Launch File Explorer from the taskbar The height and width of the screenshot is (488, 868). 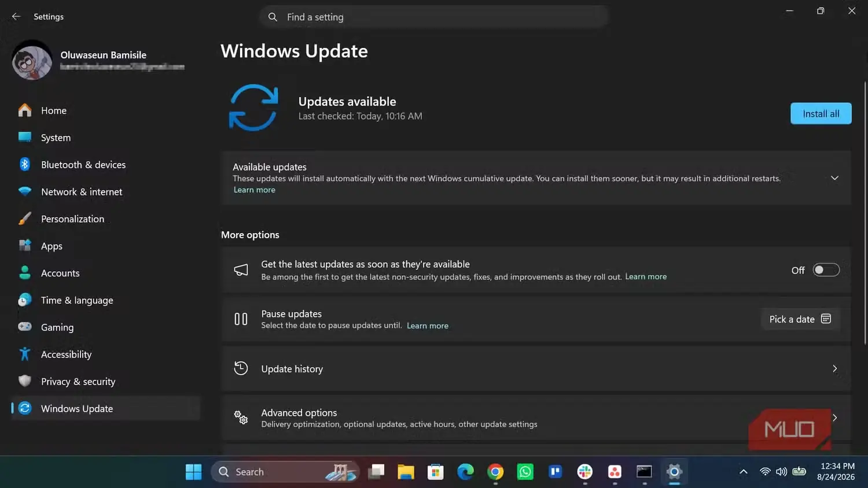pos(406,472)
